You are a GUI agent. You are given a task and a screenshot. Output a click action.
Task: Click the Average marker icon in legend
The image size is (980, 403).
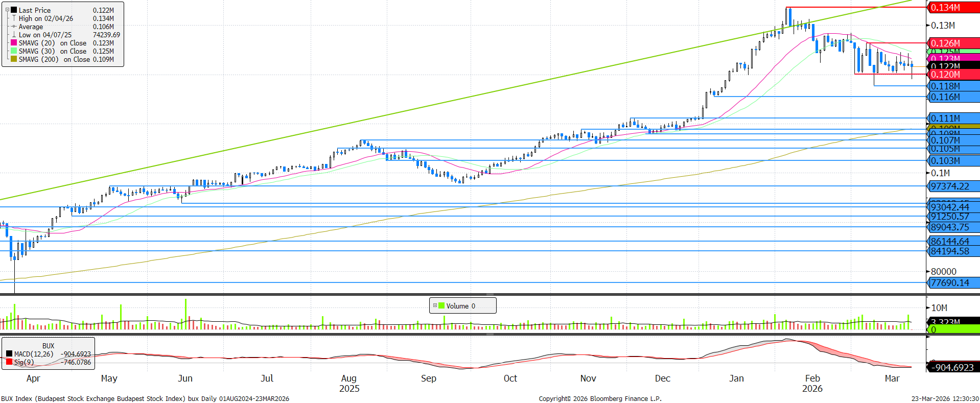click(x=14, y=27)
